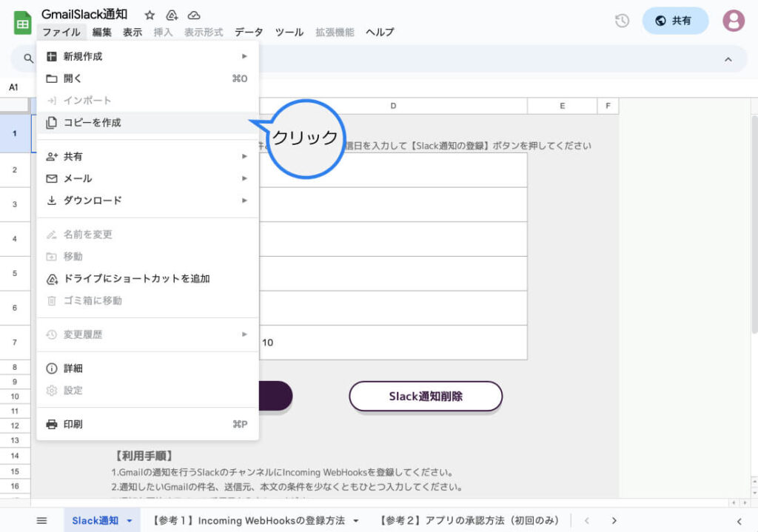Open the all-sheets list icon
Image resolution: width=758 pixels, height=532 pixels.
point(42,520)
